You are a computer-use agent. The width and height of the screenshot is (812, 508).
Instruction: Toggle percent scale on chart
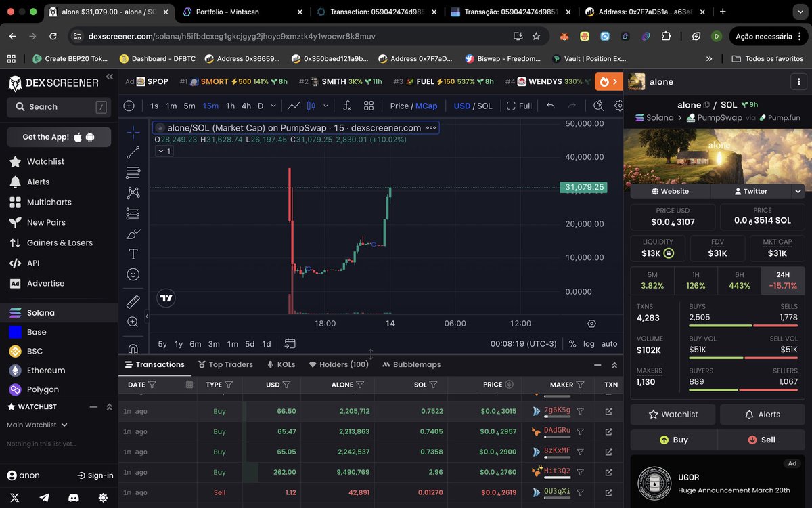tap(572, 343)
